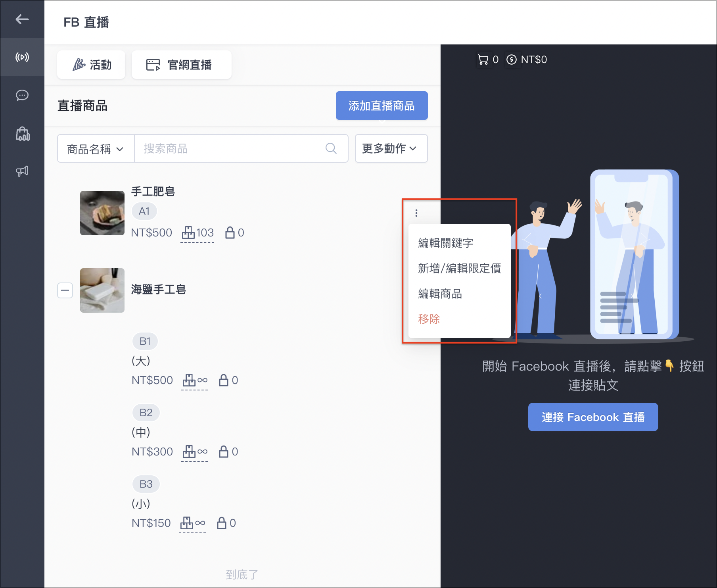Select 編輯關鍵字 from the menu
This screenshot has width=717, height=588.
pyautogui.click(x=446, y=243)
